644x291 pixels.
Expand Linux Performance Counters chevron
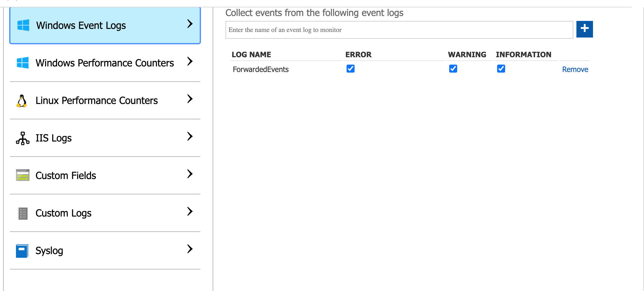coord(190,99)
